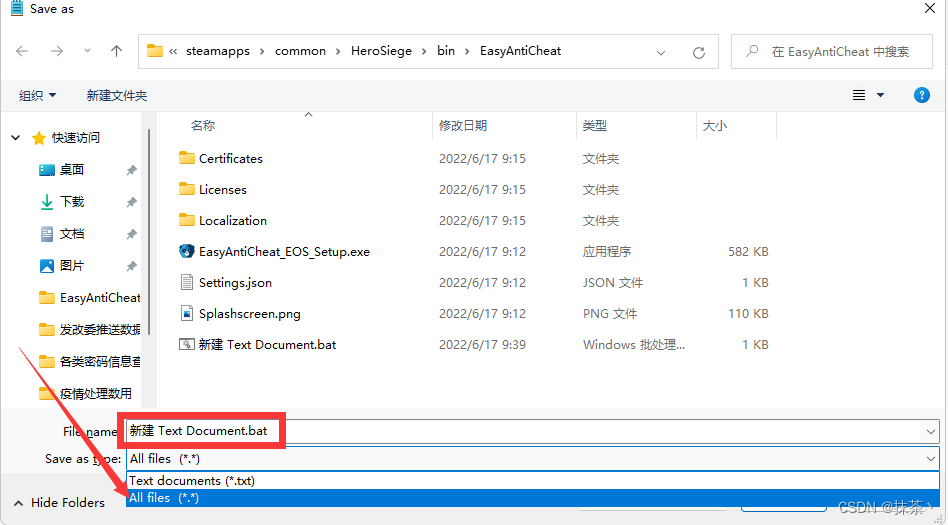Navigate to common in breadcrumb
Viewport: 948px width, 525px height.
click(300, 51)
